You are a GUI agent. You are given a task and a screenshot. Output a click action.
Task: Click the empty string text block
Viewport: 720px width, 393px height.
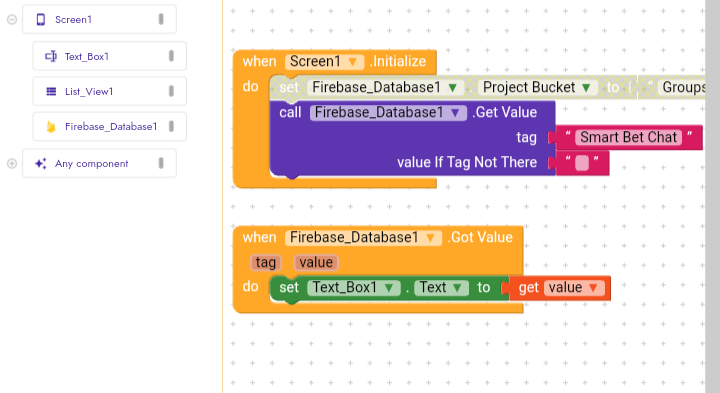(x=582, y=163)
